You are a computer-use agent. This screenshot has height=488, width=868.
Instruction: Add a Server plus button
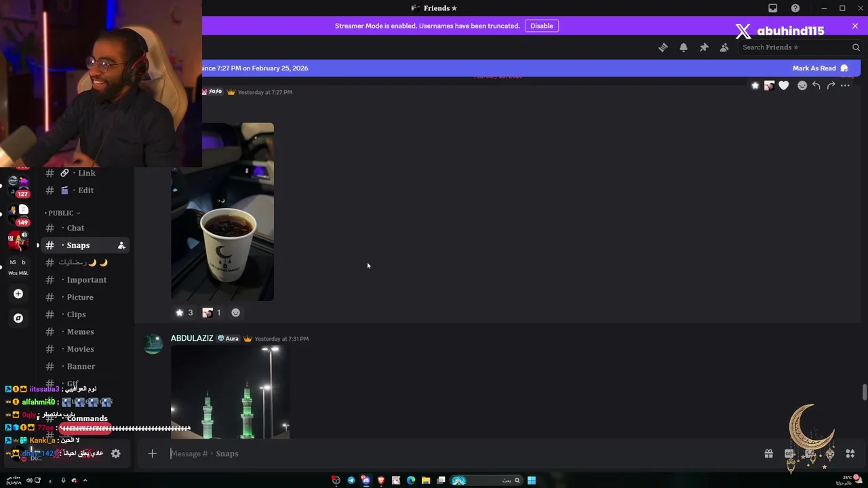[x=18, y=293]
